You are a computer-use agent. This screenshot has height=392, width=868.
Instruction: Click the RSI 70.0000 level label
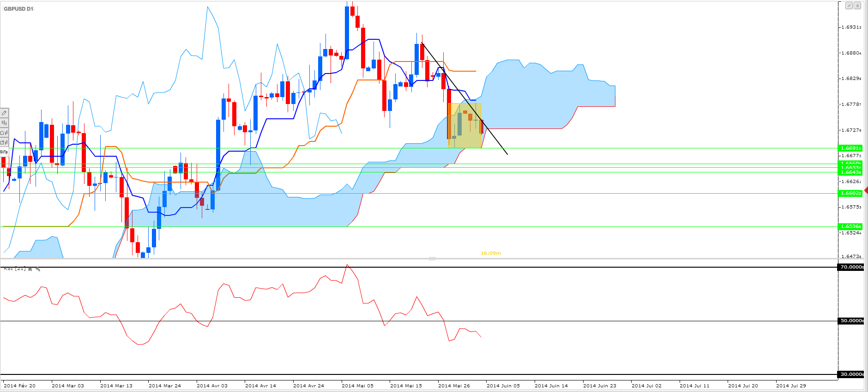pyautogui.click(x=850, y=267)
